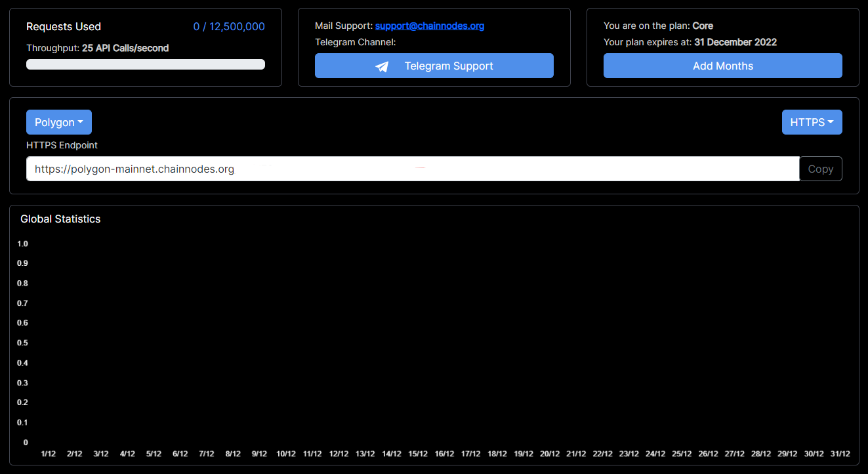Click the requests used progress bar
Image resolution: width=868 pixels, height=474 pixels.
(x=146, y=64)
